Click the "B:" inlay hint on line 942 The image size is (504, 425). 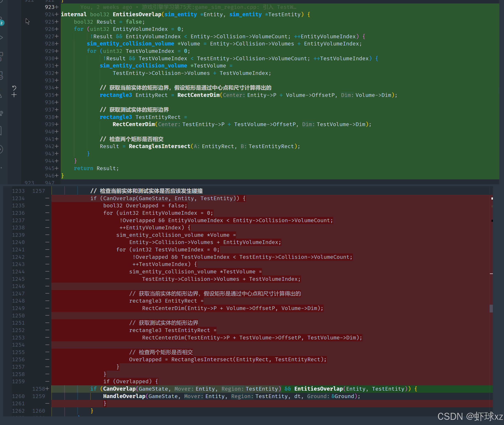[x=244, y=146]
